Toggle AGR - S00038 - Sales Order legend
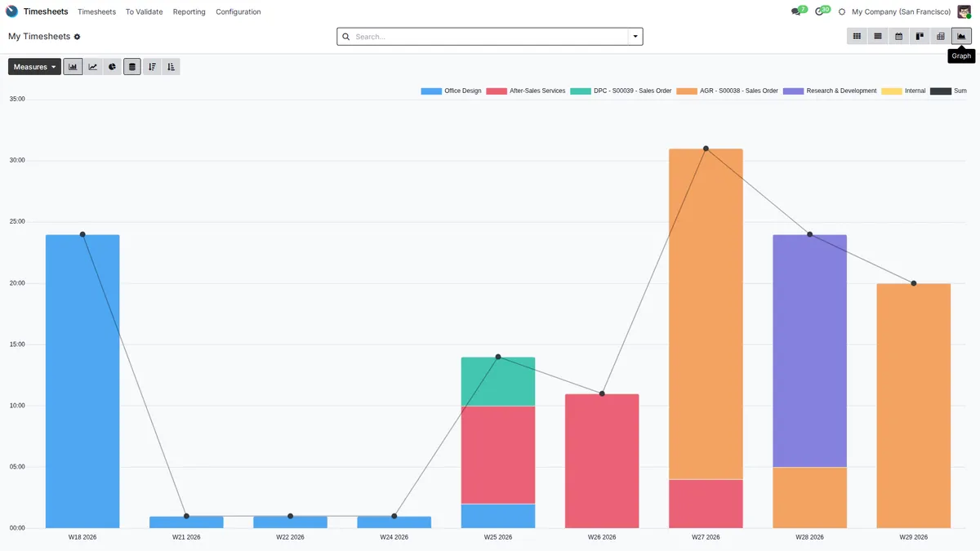 pyautogui.click(x=727, y=91)
